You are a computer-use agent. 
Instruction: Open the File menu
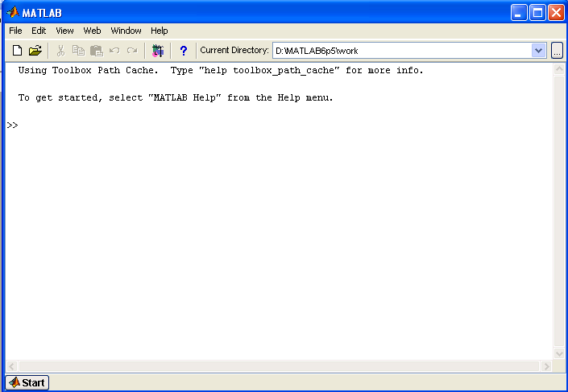click(15, 31)
